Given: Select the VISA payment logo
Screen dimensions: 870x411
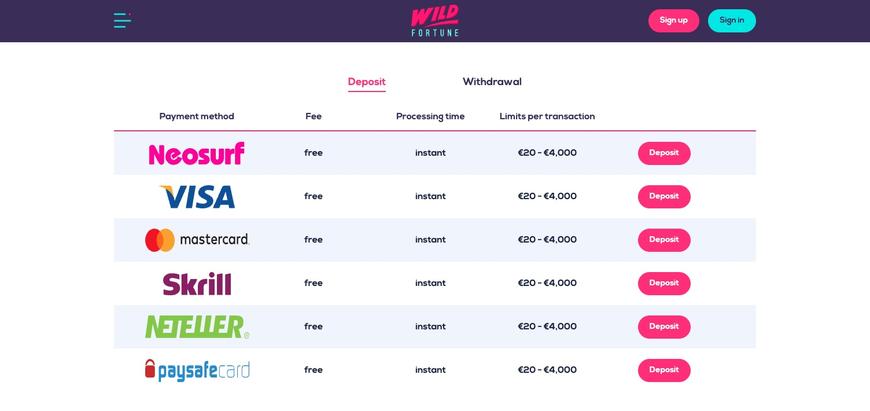Looking at the screenshot, I should click(198, 197).
